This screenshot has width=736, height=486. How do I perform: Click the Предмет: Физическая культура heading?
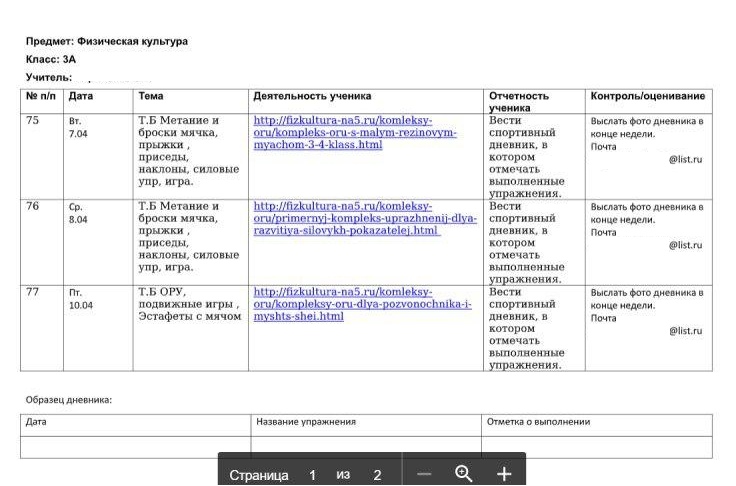[x=107, y=41]
